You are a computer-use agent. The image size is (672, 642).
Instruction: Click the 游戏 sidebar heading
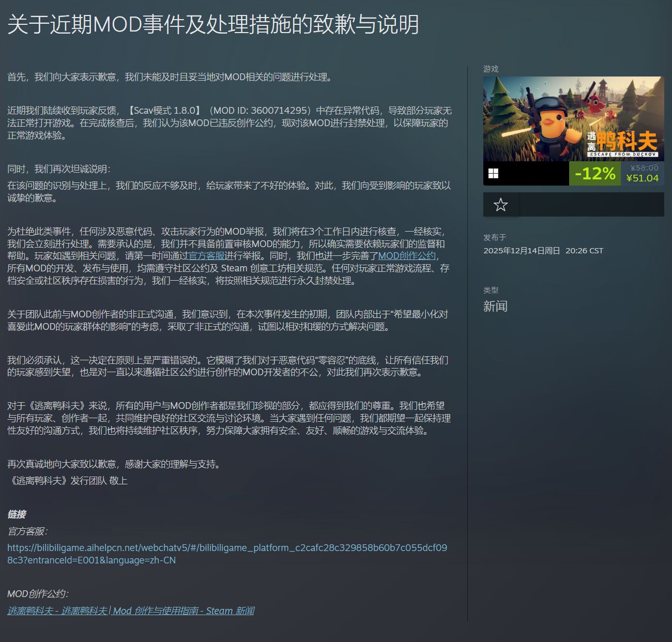pos(491,69)
